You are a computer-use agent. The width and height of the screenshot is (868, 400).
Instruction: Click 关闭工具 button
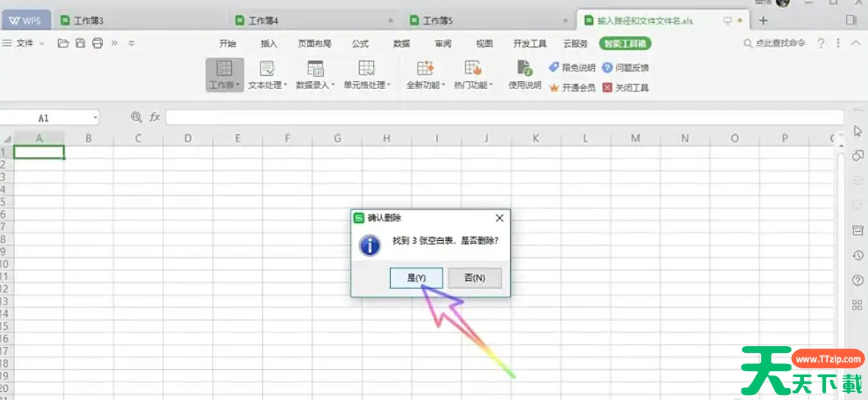coord(626,88)
